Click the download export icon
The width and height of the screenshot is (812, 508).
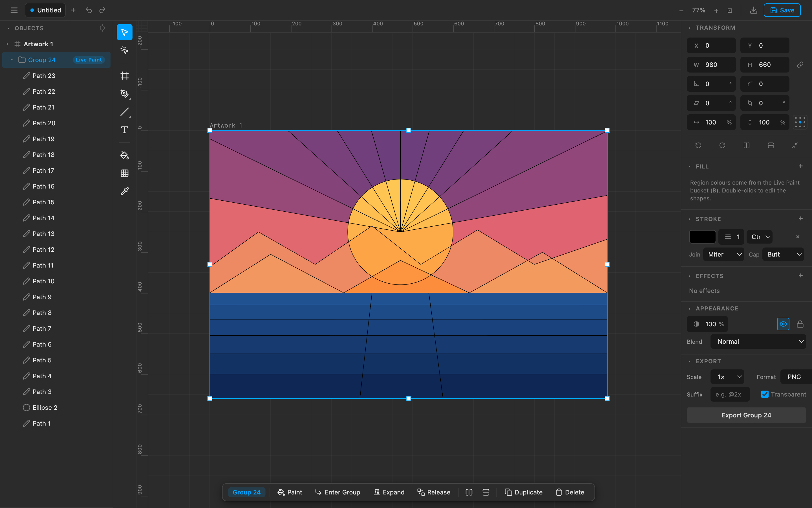click(753, 10)
